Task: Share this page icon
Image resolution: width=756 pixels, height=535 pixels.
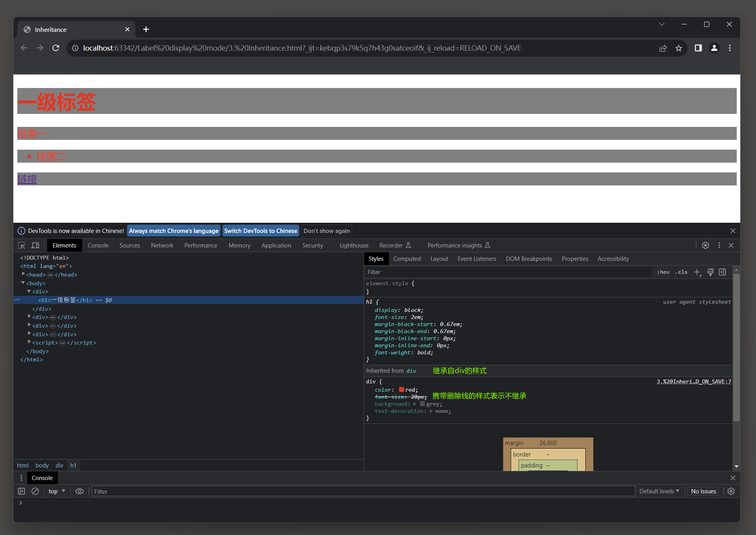Action: (663, 48)
